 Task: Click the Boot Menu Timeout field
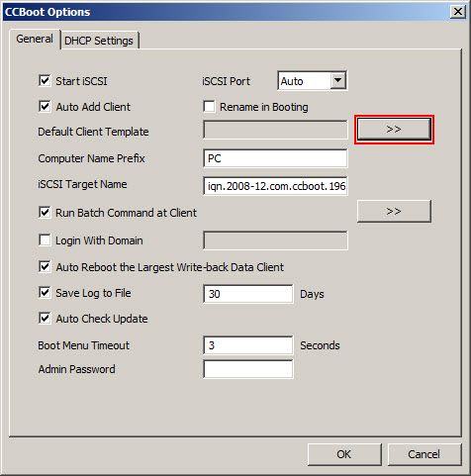(248, 345)
